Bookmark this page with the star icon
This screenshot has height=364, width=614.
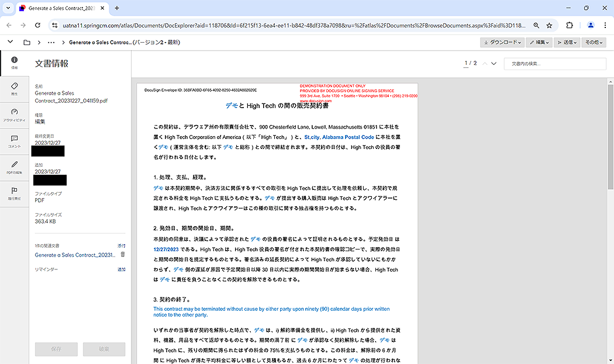550,26
